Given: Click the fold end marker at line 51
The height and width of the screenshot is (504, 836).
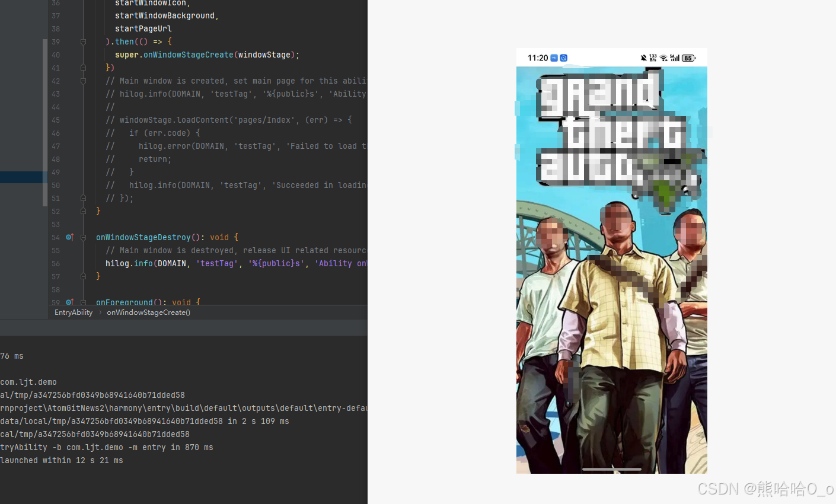Looking at the screenshot, I should coord(83,198).
